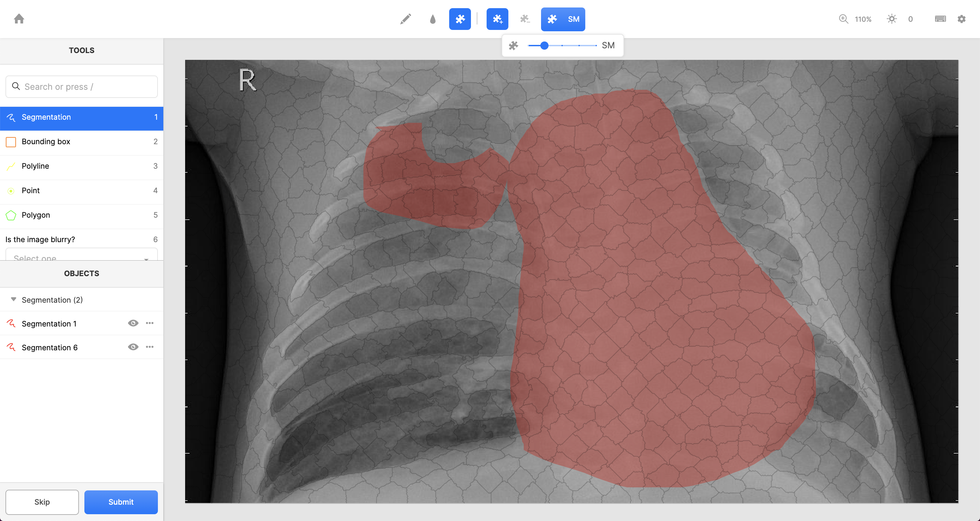Hide Segmentation 1 with eye icon
The height and width of the screenshot is (521, 980).
(133, 323)
